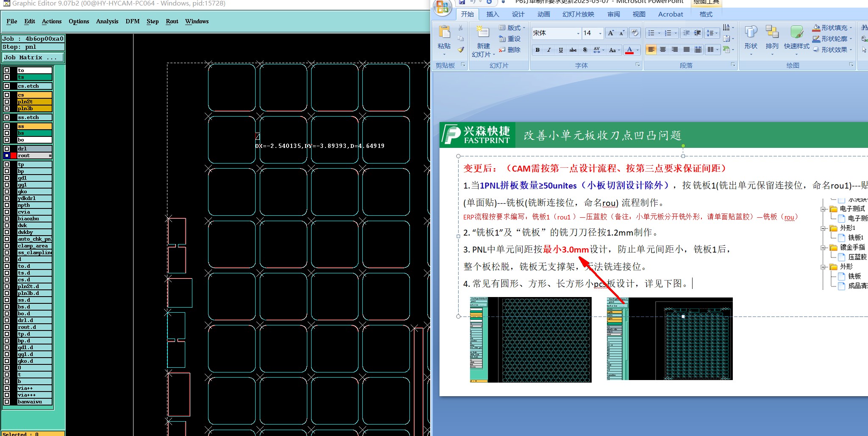Open the Analysis menu in Graphic Editor
The image size is (868, 436).
coord(107,21)
